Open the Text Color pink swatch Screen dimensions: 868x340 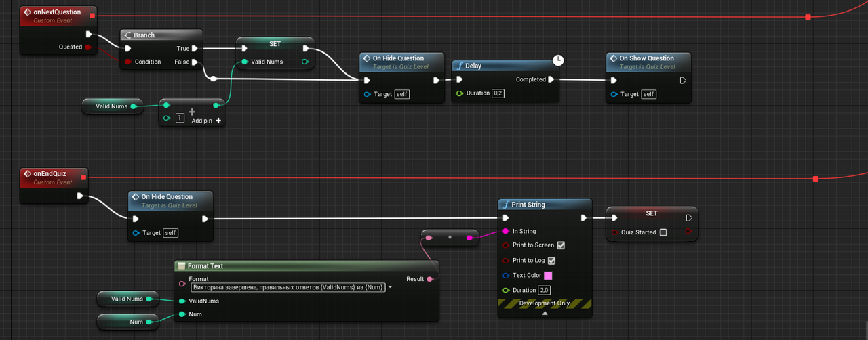547,276
